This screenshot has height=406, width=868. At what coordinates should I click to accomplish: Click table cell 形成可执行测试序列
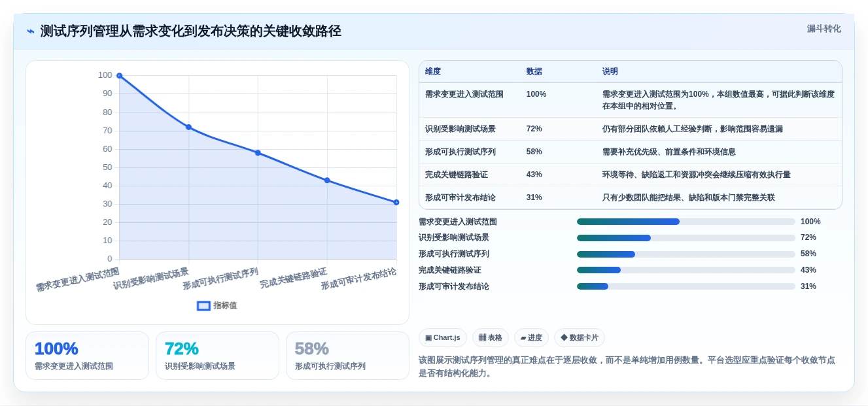click(460, 152)
